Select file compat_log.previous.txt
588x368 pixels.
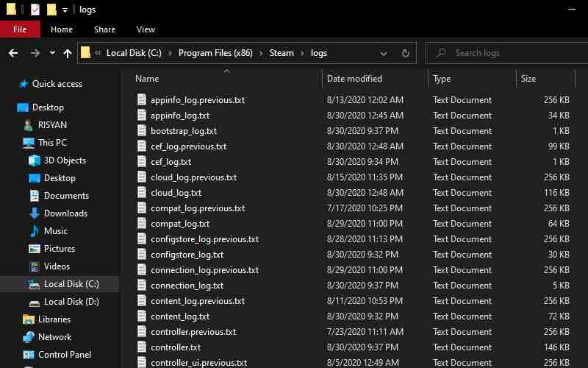point(198,208)
